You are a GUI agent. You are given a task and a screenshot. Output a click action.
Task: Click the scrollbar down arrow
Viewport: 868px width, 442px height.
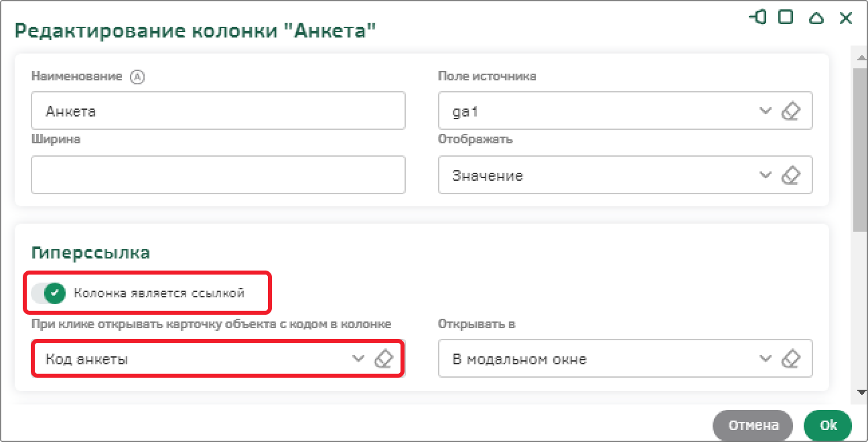[x=859, y=393]
